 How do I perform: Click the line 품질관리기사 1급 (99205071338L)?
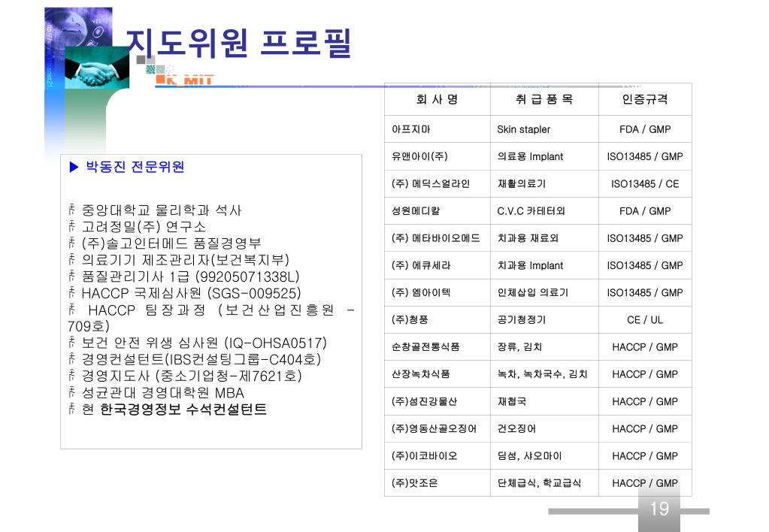point(190,277)
